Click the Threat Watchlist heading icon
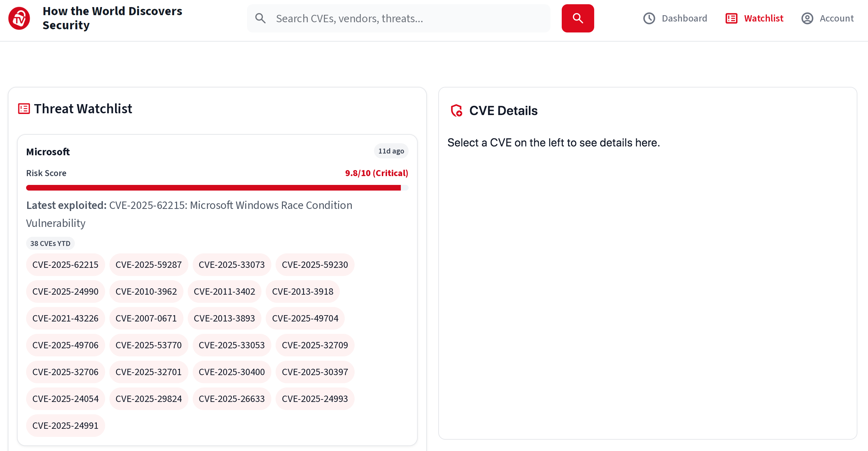The width and height of the screenshot is (868, 451). point(24,109)
